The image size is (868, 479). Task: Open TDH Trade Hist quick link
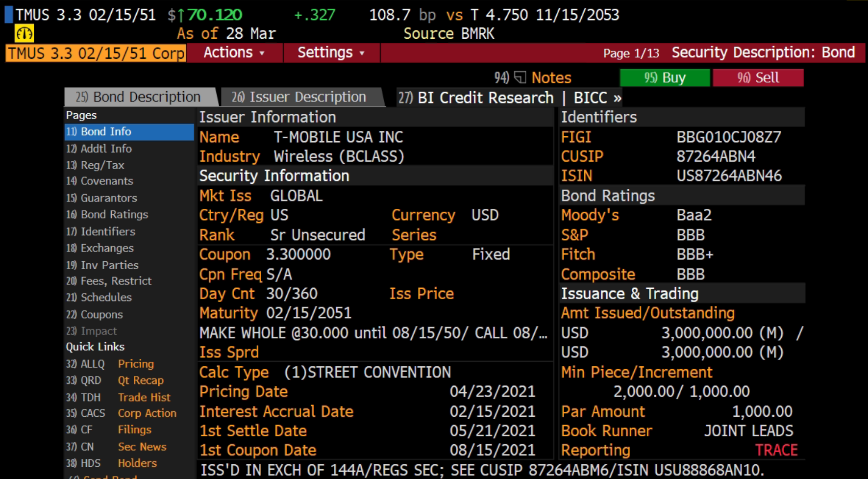119,397
